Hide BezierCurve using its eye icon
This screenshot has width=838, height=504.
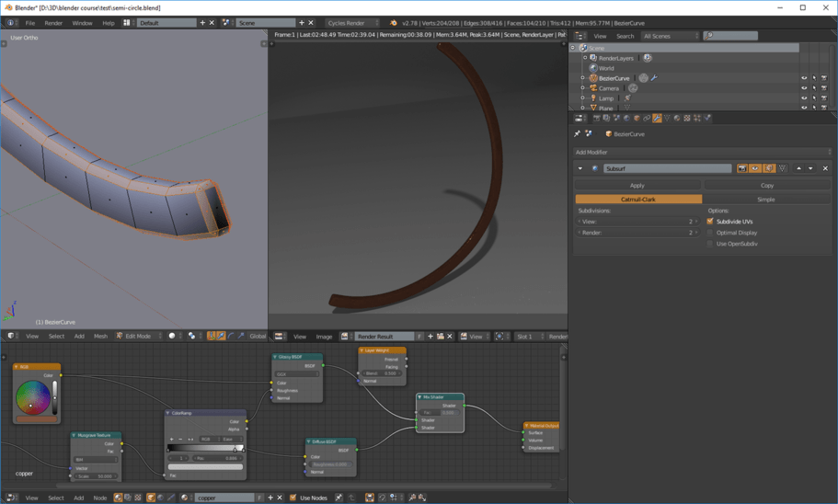804,78
